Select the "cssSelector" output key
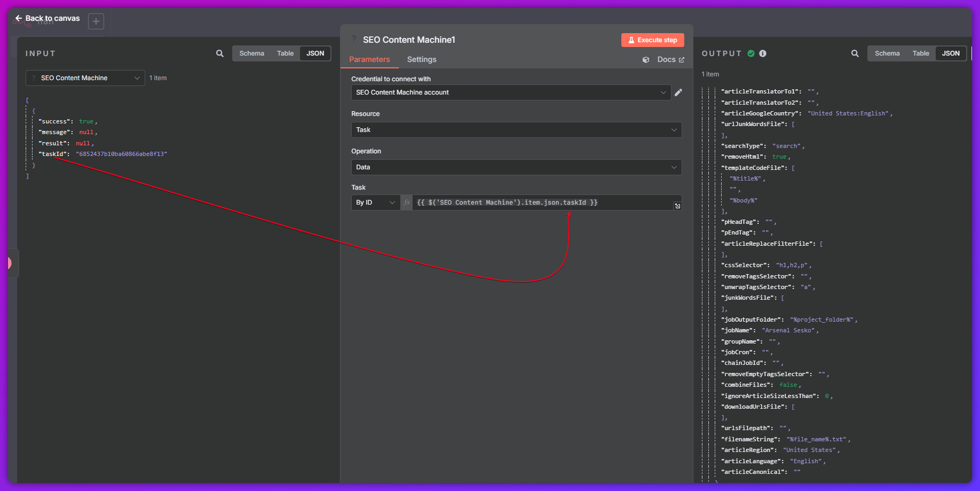This screenshot has height=491, width=980. [x=745, y=266]
